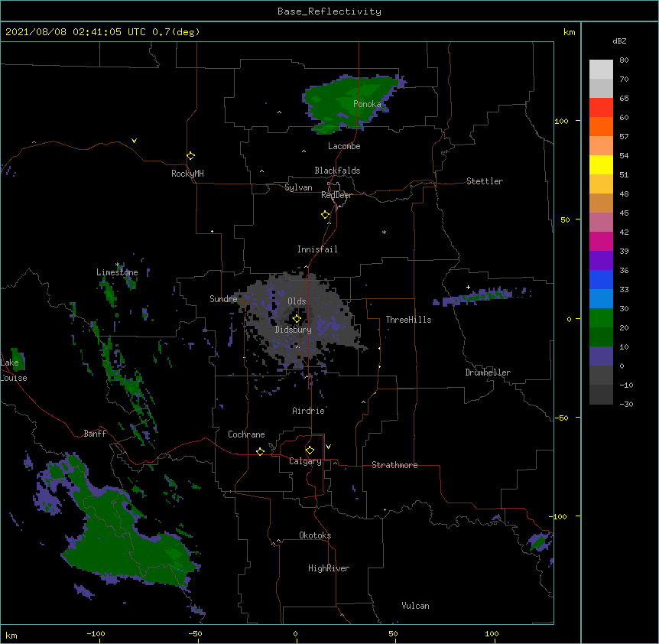Click the Strathmore label
This screenshot has width=659, height=644.
pos(394,465)
